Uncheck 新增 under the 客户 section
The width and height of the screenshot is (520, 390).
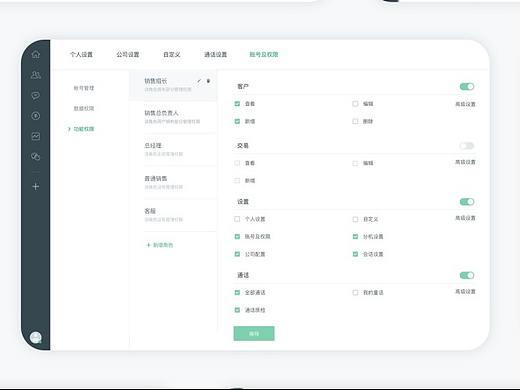[237, 121]
